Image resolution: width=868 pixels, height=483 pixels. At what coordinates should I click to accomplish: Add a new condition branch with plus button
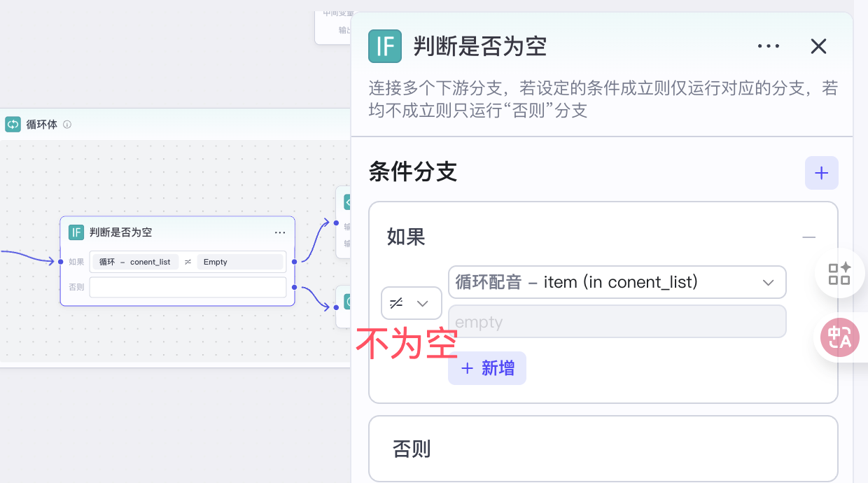coord(821,173)
